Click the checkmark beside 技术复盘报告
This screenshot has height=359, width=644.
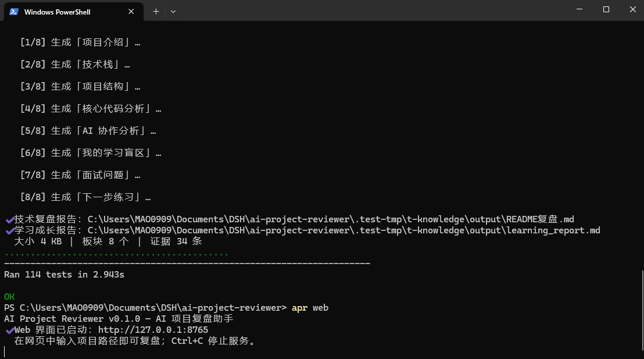[x=10, y=219]
